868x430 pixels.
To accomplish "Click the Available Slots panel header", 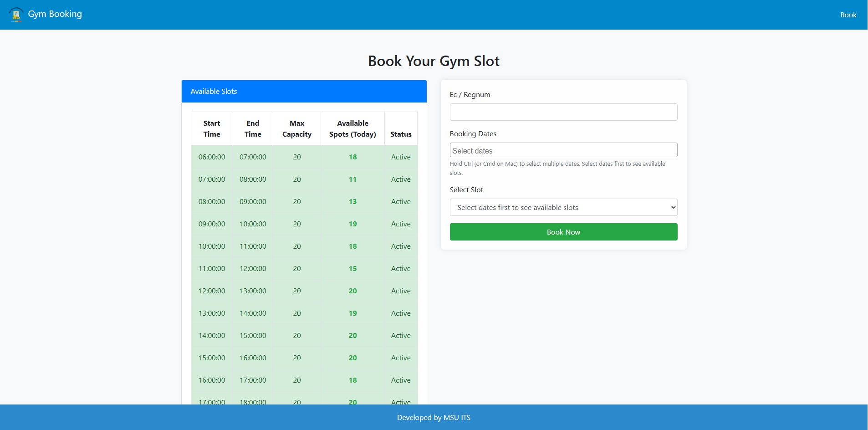I will click(x=304, y=92).
